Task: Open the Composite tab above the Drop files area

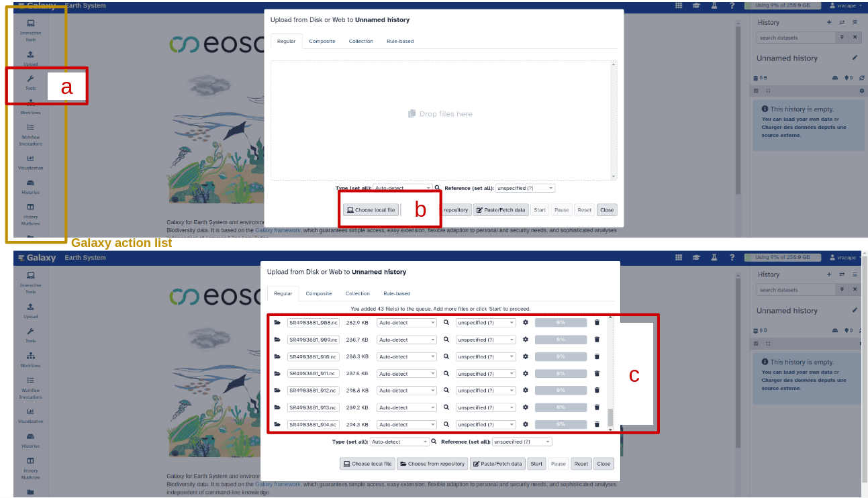Action: click(x=322, y=41)
